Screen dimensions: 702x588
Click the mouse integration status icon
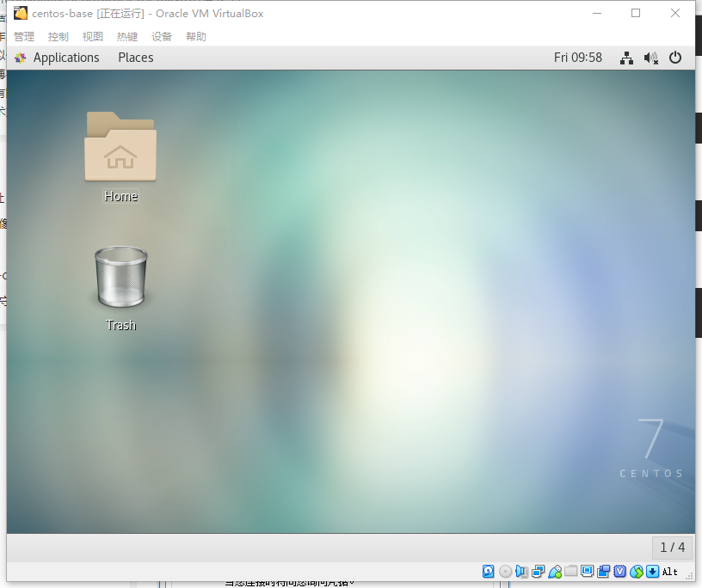[637, 571]
